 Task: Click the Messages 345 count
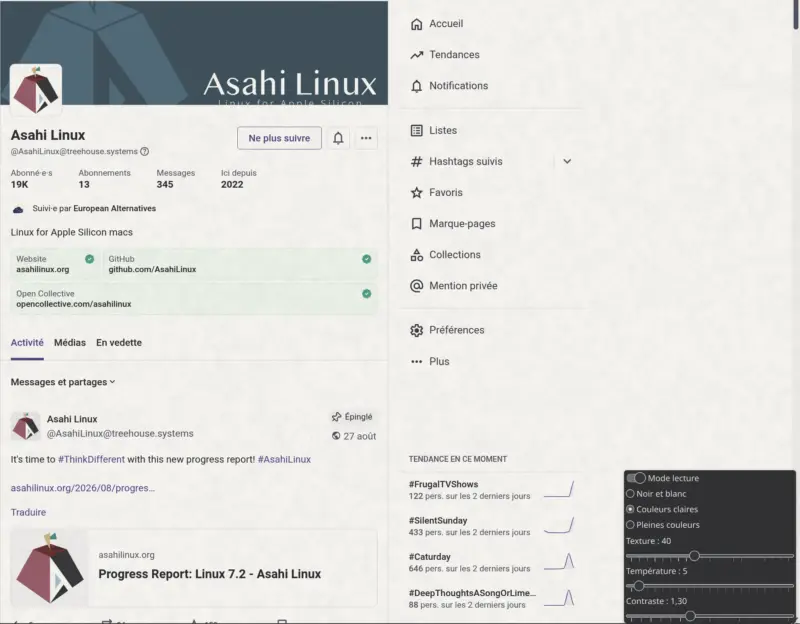click(x=176, y=179)
